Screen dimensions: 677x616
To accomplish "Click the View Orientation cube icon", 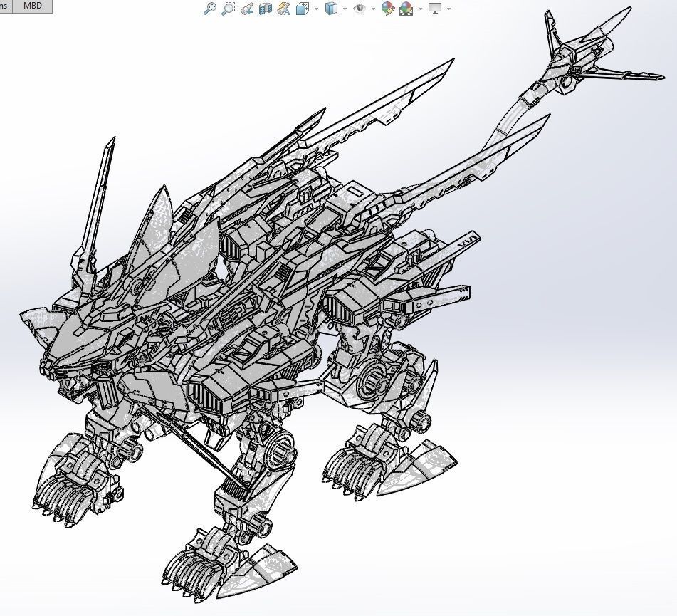I will click(303, 9).
